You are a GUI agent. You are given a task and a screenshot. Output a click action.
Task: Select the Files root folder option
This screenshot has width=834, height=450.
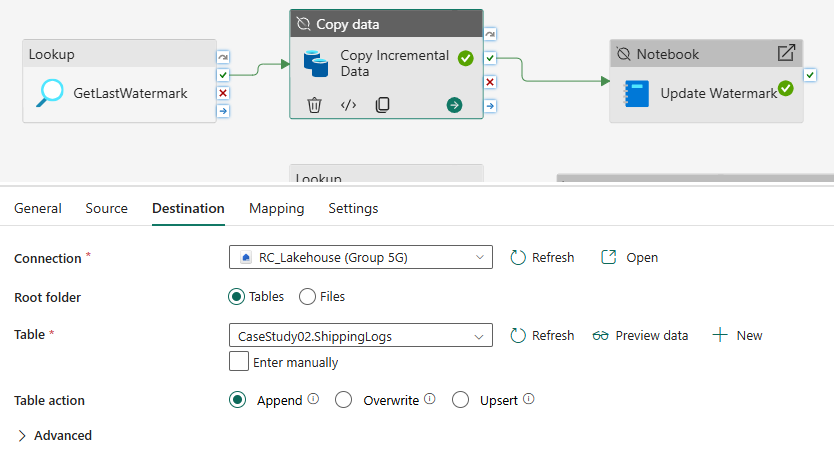click(x=307, y=296)
